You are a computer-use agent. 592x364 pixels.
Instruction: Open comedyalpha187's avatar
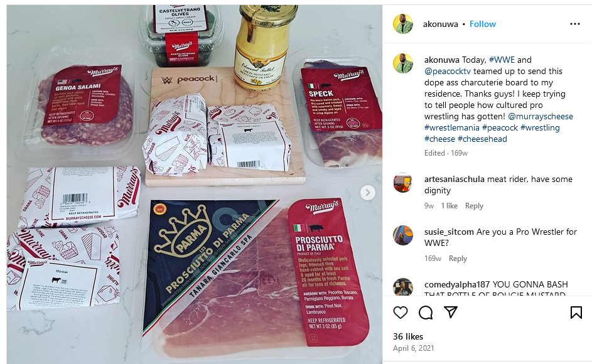click(x=403, y=287)
